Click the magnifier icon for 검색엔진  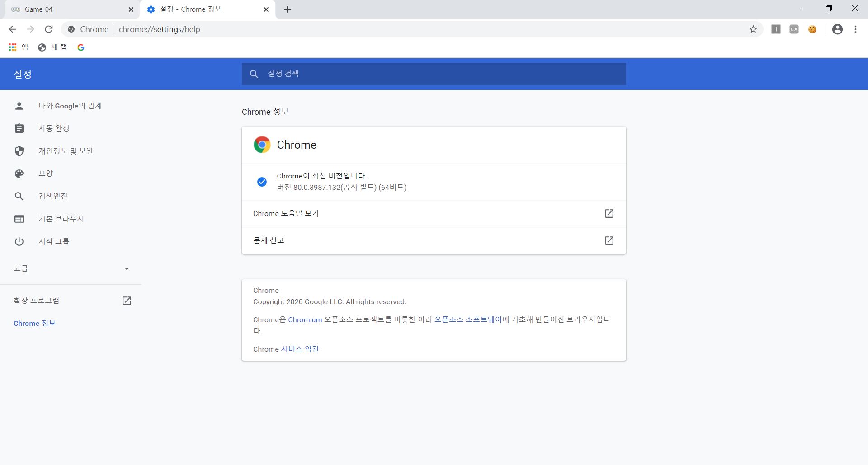pyautogui.click(x=19, y=196)
